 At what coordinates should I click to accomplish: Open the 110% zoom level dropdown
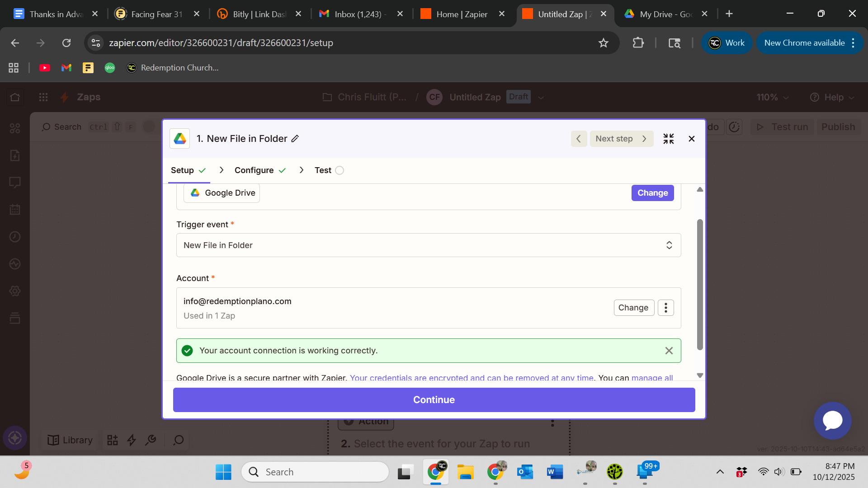click(x=772, y=98)
